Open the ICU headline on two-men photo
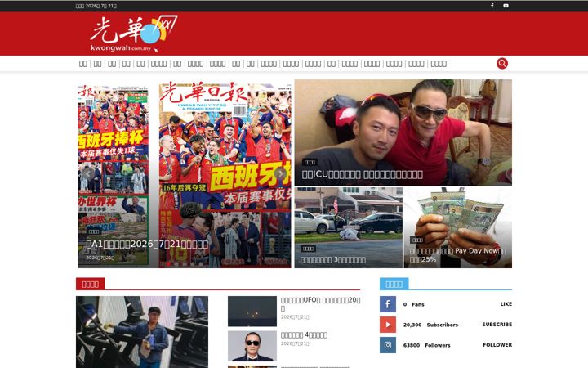This screenshot has width=588, height=368. [363, 175]
